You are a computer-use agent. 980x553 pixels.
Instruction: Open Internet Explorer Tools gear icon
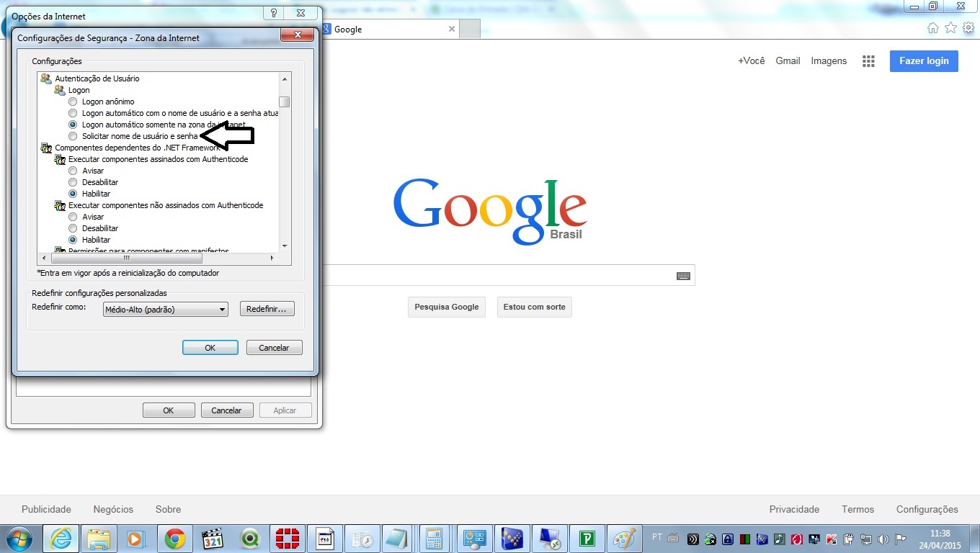[968, 28]
